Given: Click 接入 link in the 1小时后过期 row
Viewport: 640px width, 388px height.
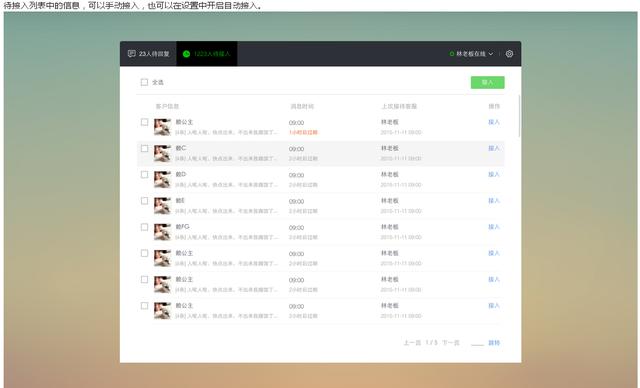Looking at the screenshot, I should click(494, 122).
